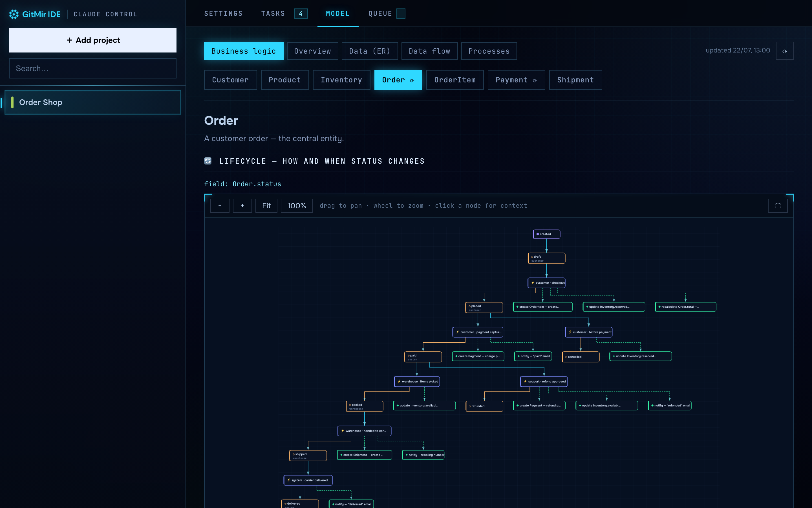Click the lifecycle section icon
The image size is (812, 508).
[208, 161]
